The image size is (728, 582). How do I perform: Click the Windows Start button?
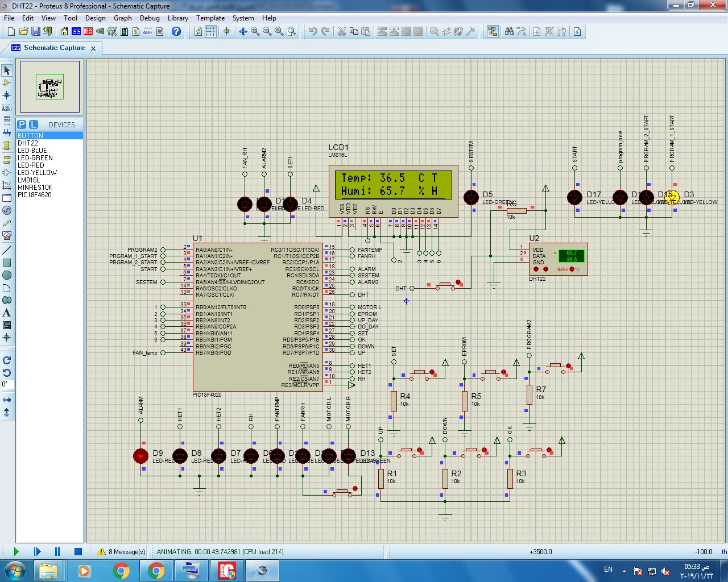click(14, 571)
